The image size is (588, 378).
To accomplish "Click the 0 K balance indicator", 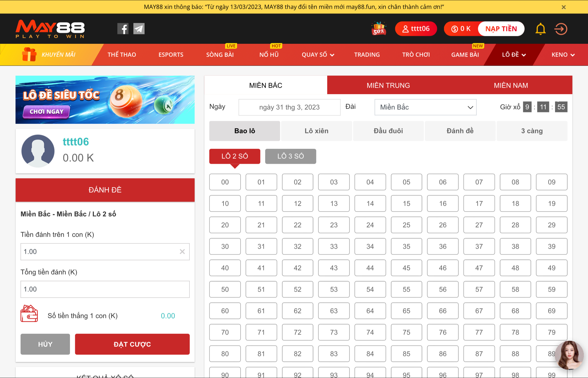I will point(461,29).
